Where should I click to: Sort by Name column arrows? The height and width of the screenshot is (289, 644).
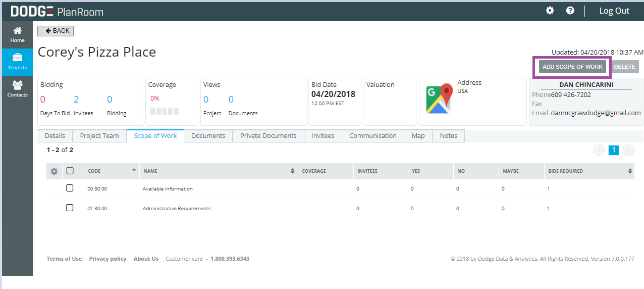click(x=293, y=171)
